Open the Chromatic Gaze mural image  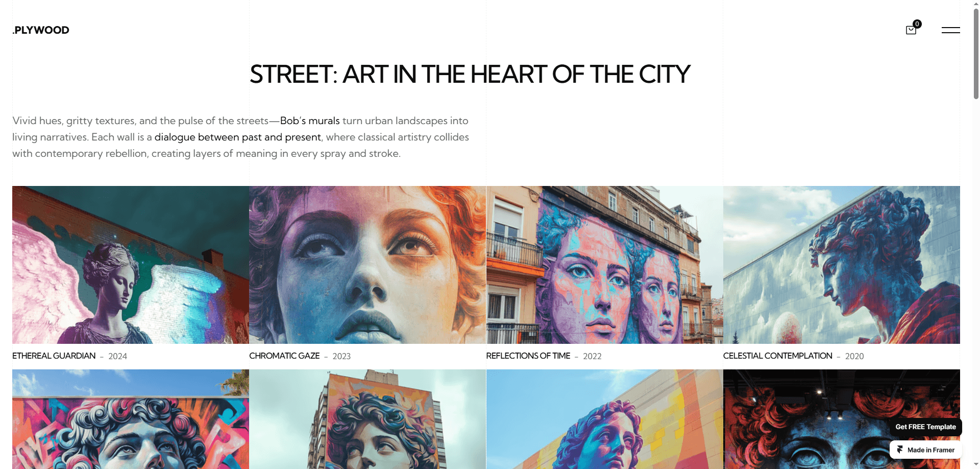(x=367, y=265)
